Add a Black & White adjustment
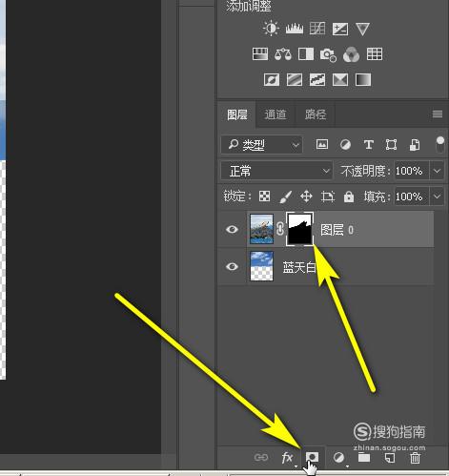 tap(306, 54)
